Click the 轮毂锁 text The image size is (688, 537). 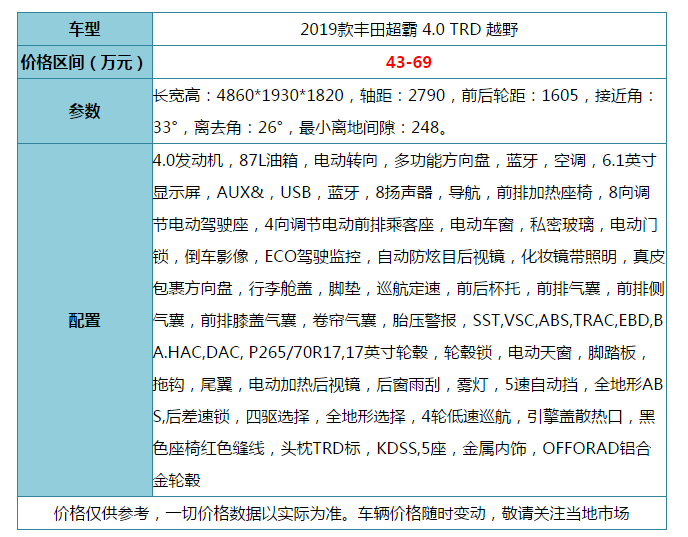click(468, 353)
